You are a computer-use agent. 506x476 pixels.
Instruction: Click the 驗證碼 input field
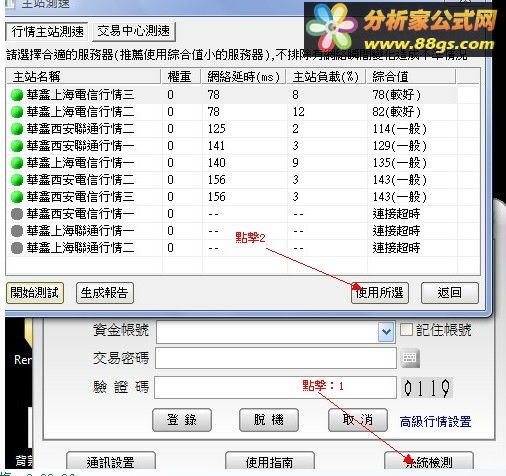[x=276, y=387]
